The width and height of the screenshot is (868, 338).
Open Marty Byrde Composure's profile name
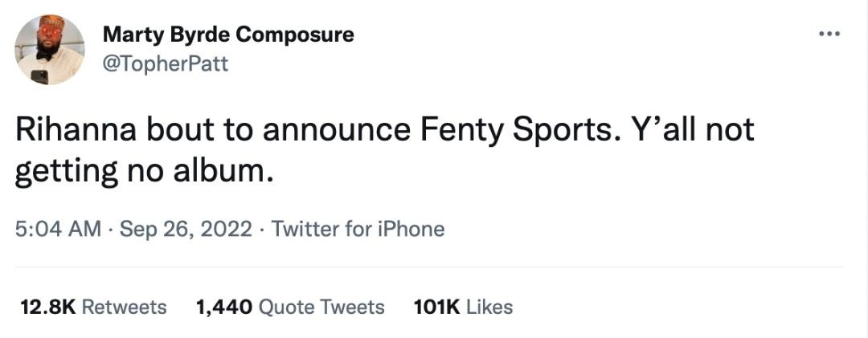click(228, 35)
